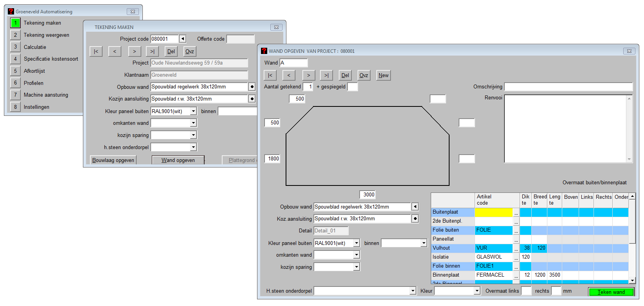644x306 pixels.
Task: Toggle Koz.aansluiting selector in Wand window
Action: click(x=415, y=219)
